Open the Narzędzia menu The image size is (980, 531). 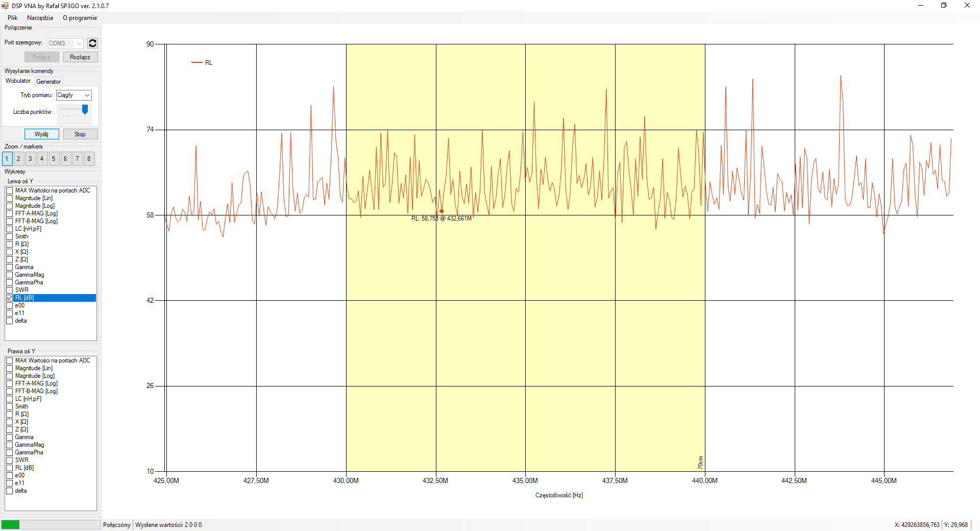click(x=40, y=18)
